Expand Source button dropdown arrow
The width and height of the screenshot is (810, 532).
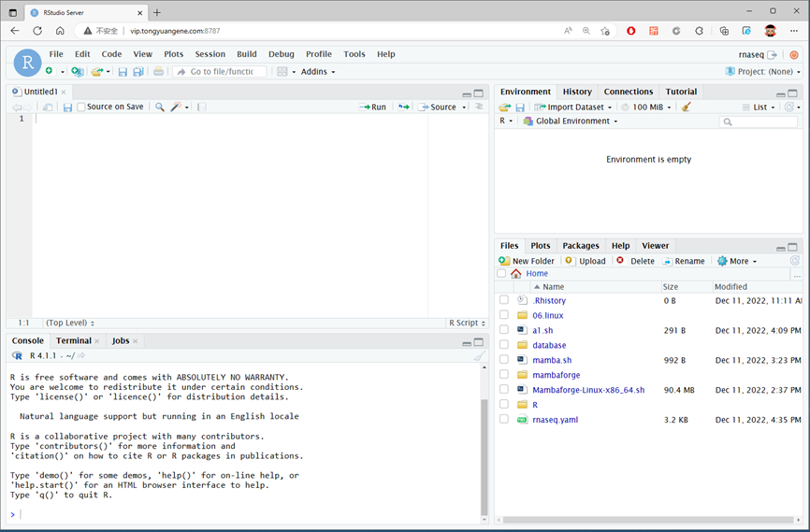(464, 107)
